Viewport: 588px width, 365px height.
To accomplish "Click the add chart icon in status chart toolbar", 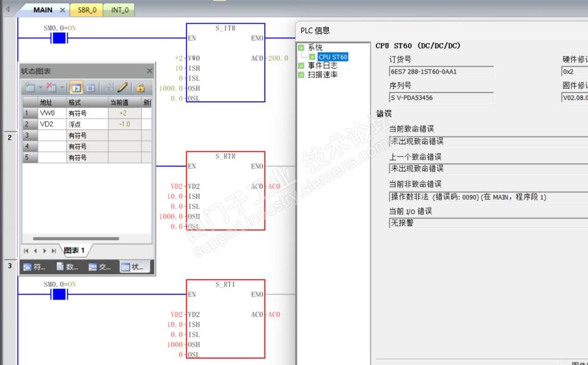I will click(x=29, y=87).
